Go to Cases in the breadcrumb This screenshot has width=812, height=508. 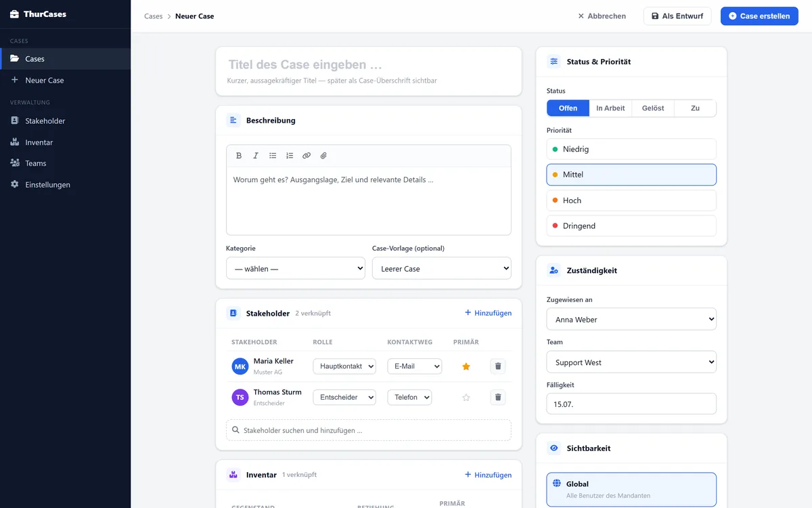pyautogui.click(x=154, y=16)
